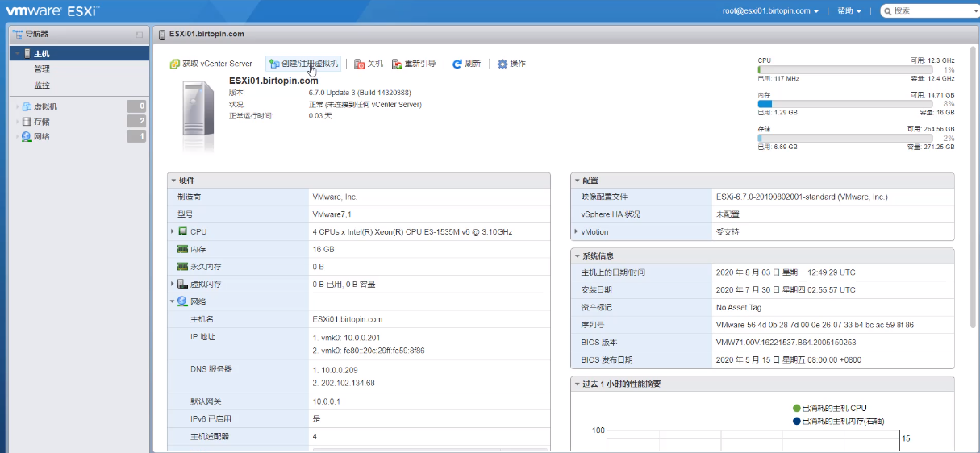The height and width of the screenshot is (453, 980).
Task: Click 已消耗的主机 CPU legend entry
Action: (829, 408)
